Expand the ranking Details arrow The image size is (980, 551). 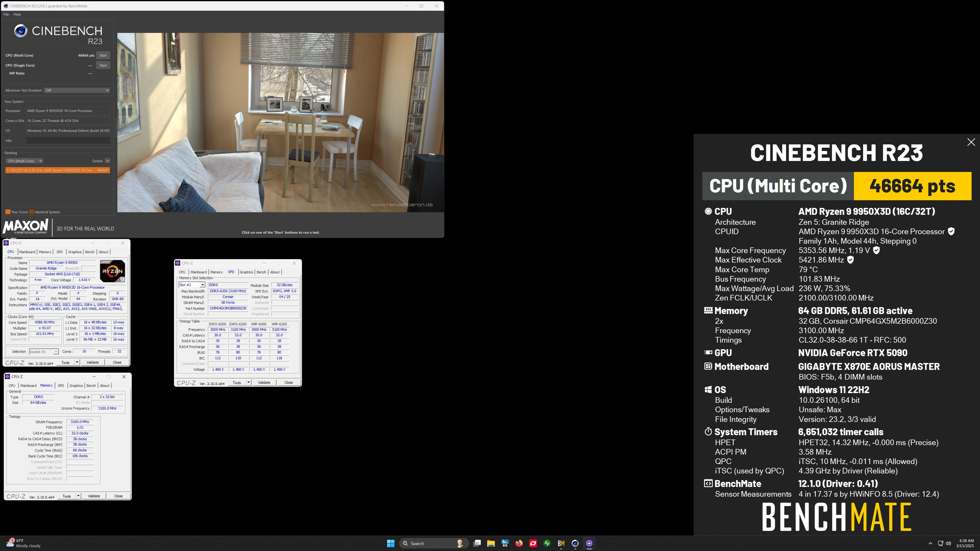click(x=108, y=161)
